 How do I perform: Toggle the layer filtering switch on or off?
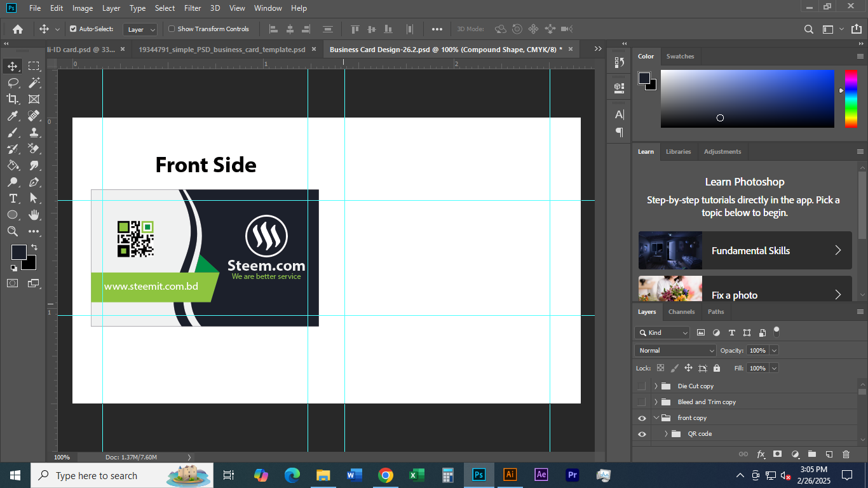tap(776, 331)
